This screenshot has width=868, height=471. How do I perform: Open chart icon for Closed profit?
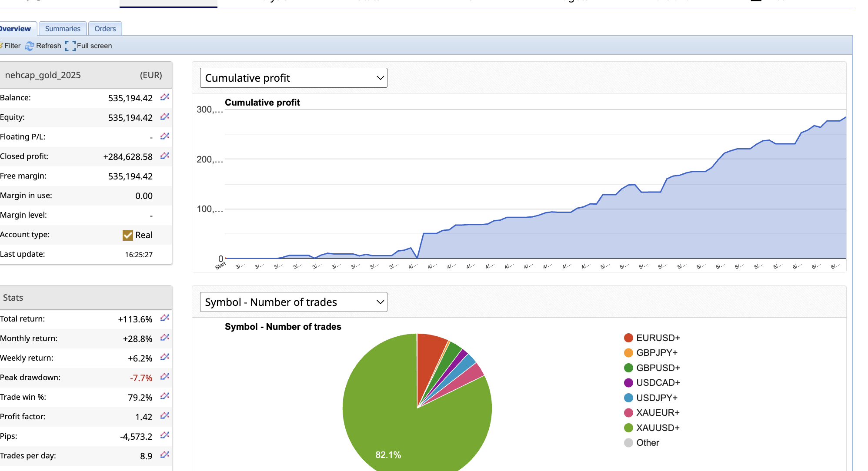click(x=164, y=156)
